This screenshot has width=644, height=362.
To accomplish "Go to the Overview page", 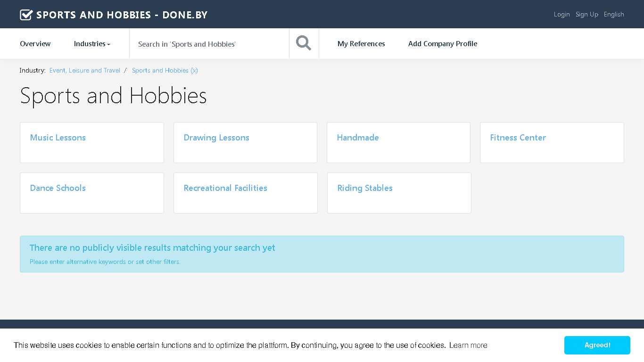I will tap(35, 44).
